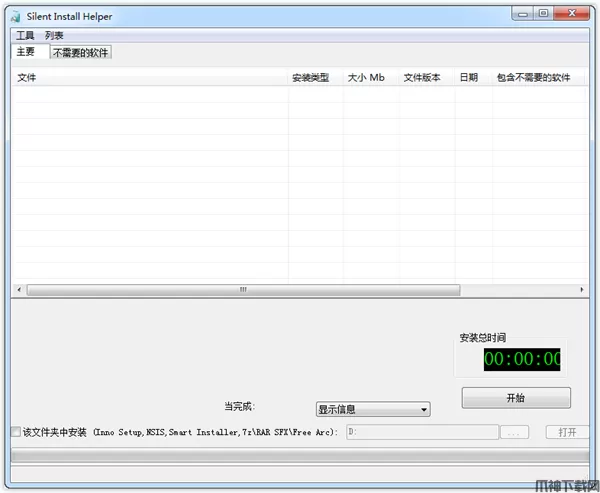Click the 包含不需要的软件 column header

[x=538, y=78]
